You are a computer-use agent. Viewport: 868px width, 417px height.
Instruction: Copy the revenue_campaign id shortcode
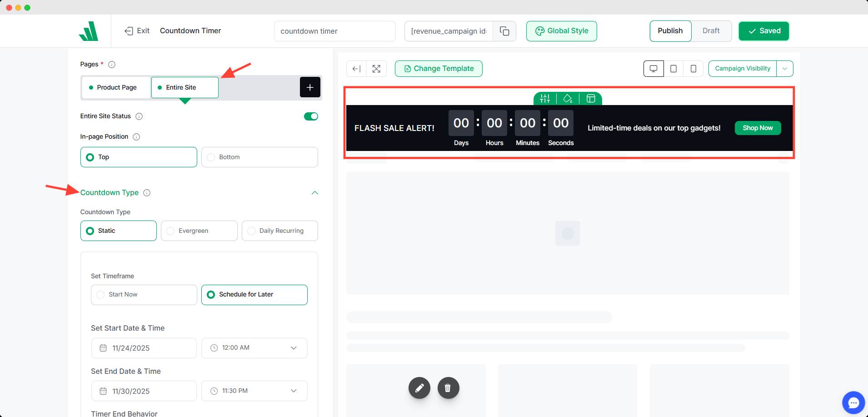click(x=504, y=31)
